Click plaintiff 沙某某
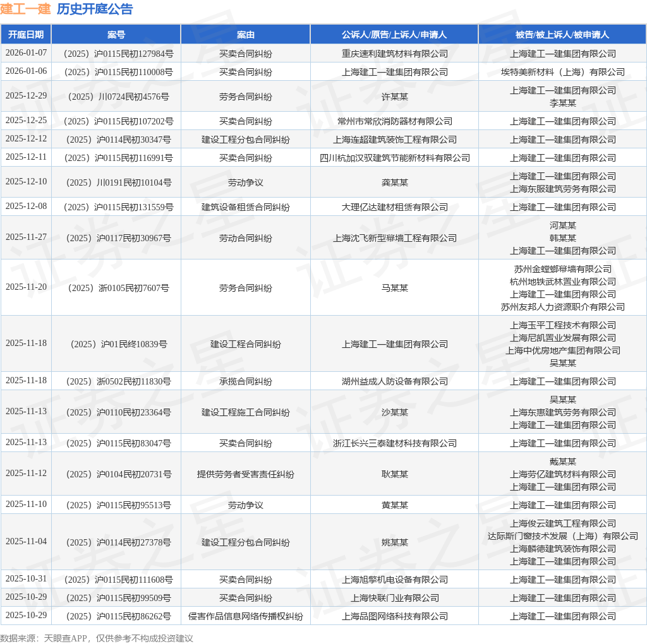 click(x=394, y=412)
